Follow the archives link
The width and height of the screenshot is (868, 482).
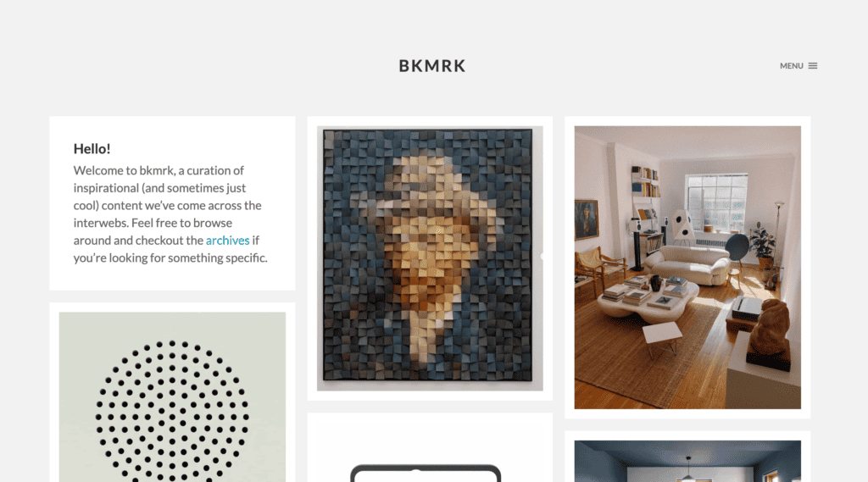click(x=227, y=241)
